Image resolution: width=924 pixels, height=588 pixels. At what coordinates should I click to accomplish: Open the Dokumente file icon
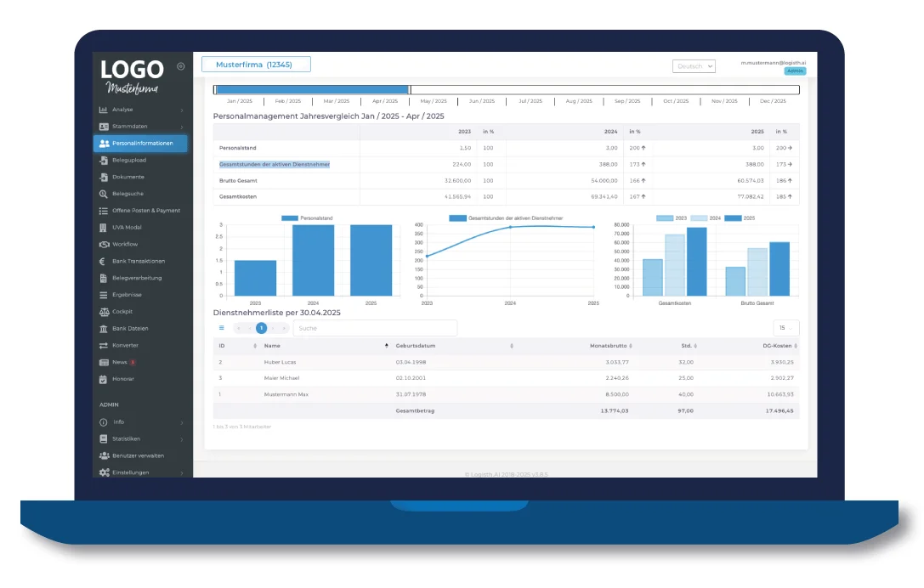pos(104,177)
